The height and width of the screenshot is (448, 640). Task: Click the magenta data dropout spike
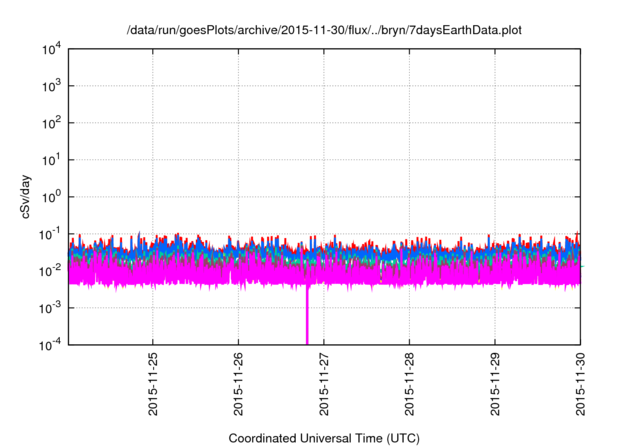[x=307, y=316]
